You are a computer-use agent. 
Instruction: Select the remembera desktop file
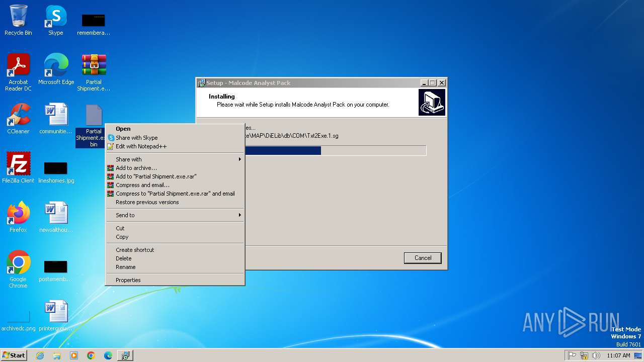94,24
